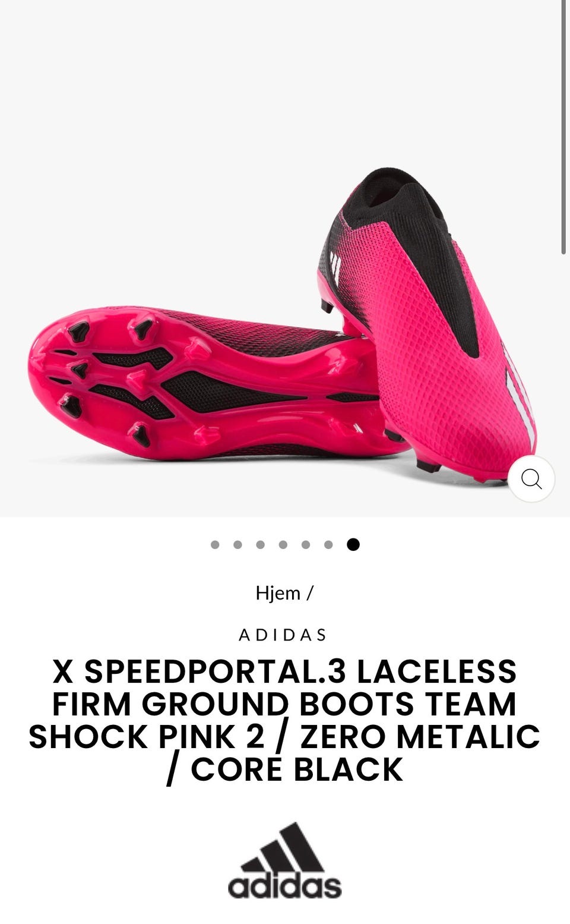Screen dimensions: 570x924
Task: Click the breadcrumb slash after Hjem
Action: [x=309, y=593]
